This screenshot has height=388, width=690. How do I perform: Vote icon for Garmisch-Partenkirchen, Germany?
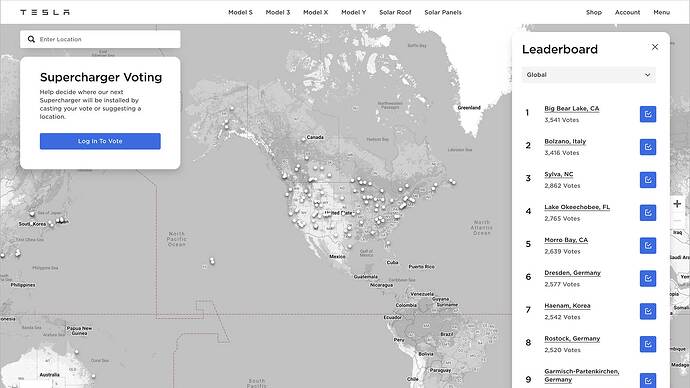point(648,380)
